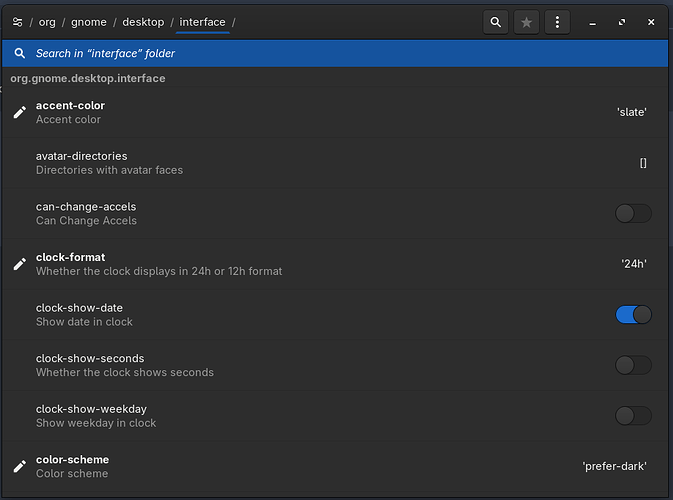Open the can-change-accels key row
This screenshot has width=673, height=500.
[x=335, y=213]
